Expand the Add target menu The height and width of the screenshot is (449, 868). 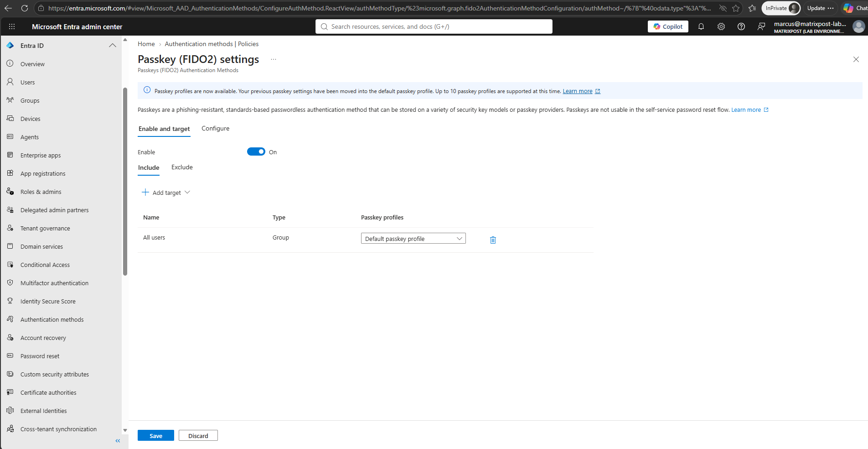click(166, 193)
